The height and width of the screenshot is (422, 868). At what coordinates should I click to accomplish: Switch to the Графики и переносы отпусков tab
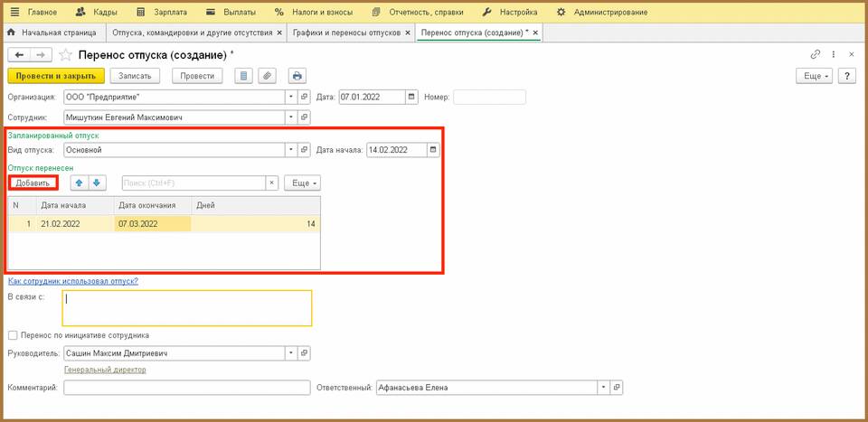(346, 33)
